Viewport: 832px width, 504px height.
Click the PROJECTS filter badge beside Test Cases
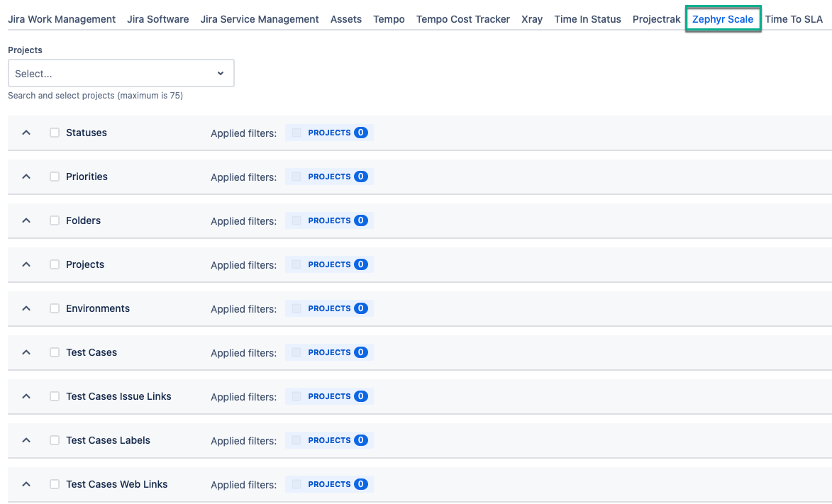tap(328, 352)
